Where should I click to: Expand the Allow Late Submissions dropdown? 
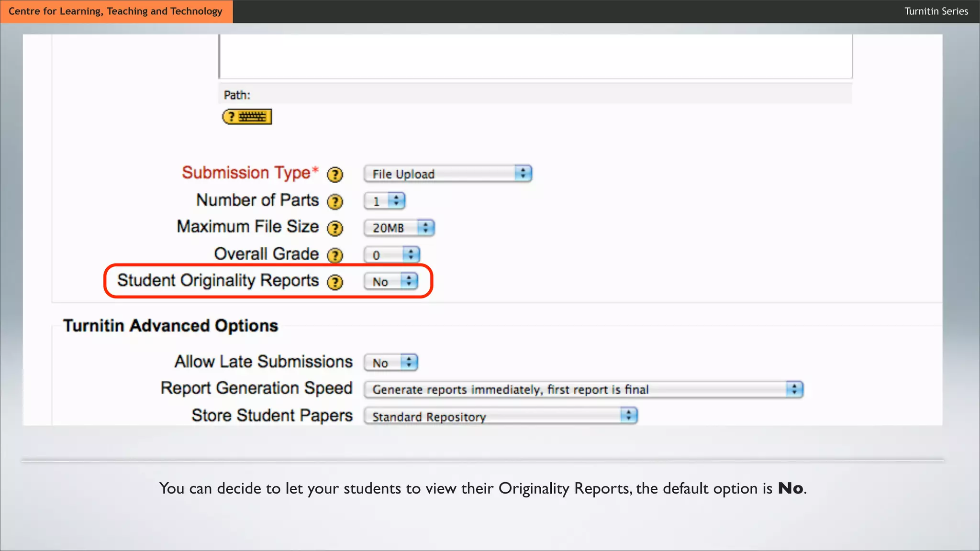coord(391,363)
